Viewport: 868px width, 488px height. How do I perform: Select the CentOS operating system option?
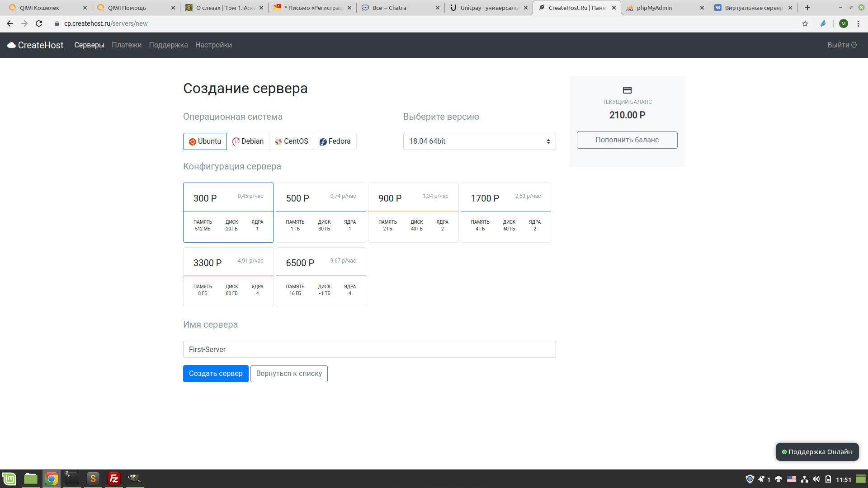292,141
